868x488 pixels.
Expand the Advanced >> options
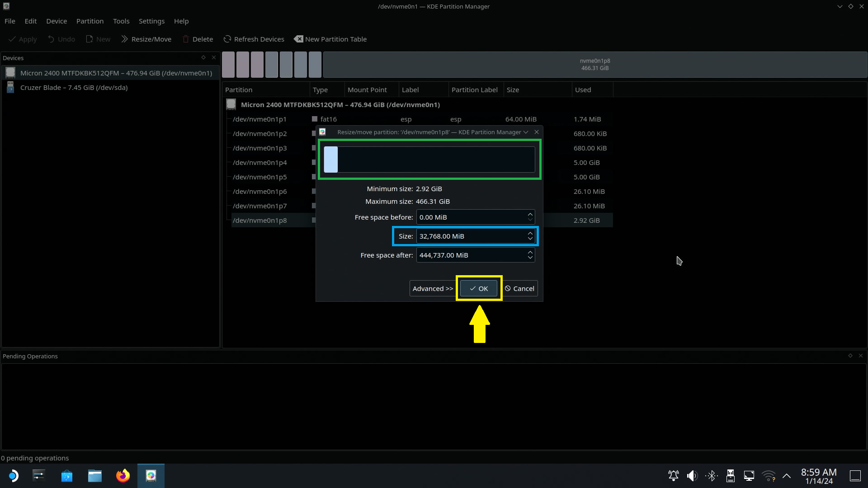tap(432, 289)
